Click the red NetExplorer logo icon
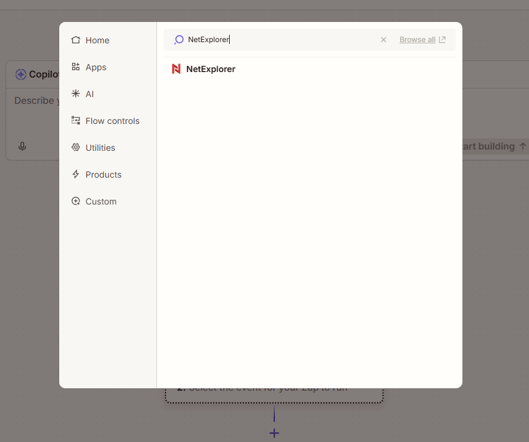 click(x=176, y=69)
